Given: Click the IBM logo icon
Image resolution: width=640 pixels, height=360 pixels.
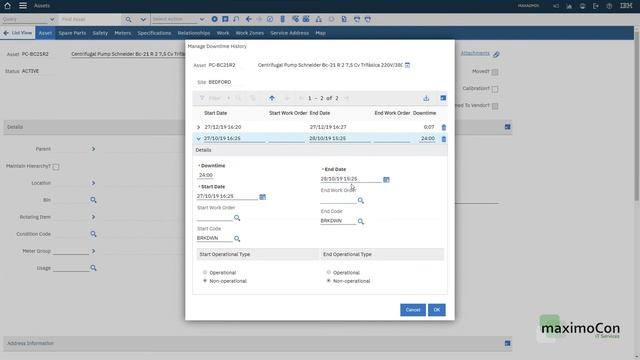Looking at the screenshot, I should click(626, 6).
